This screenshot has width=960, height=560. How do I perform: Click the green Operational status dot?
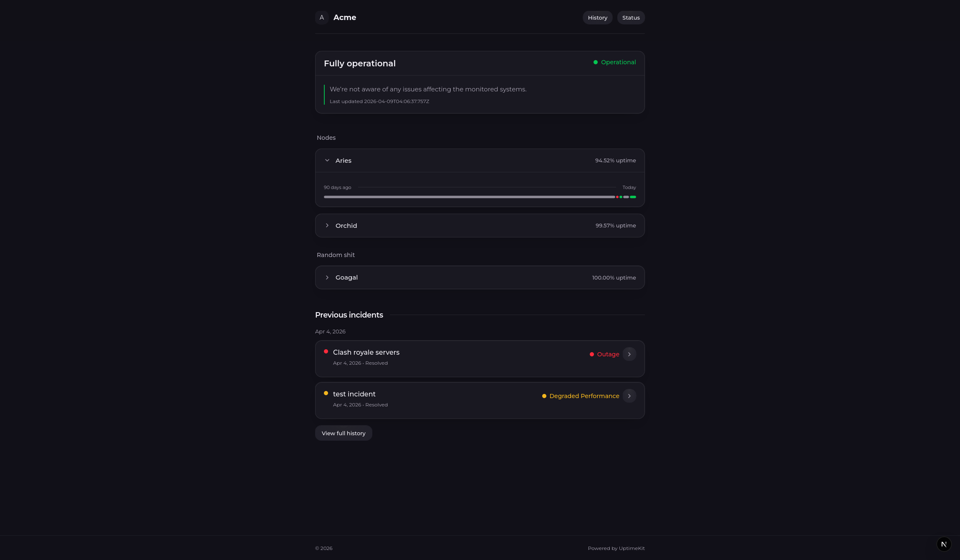[x=596, y=62]
